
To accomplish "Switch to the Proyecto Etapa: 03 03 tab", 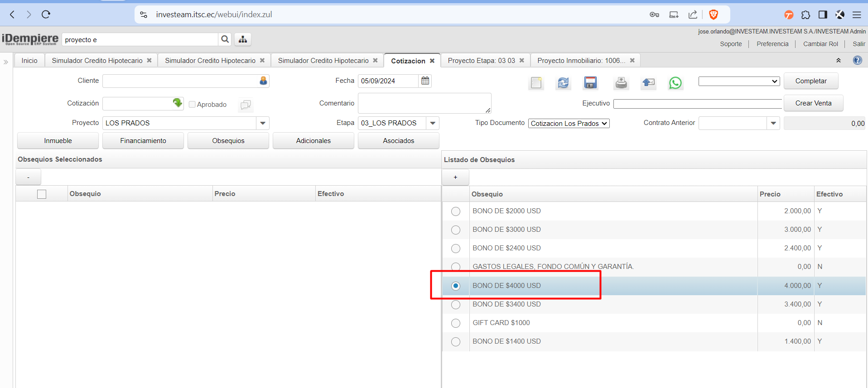I will tap(481, 61).
